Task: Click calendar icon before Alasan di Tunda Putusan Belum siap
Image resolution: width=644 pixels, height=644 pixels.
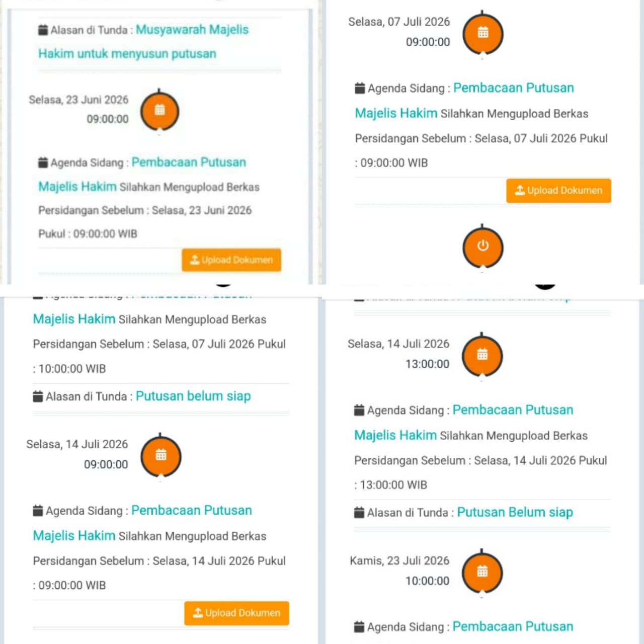Action: [x=359, y=513]
